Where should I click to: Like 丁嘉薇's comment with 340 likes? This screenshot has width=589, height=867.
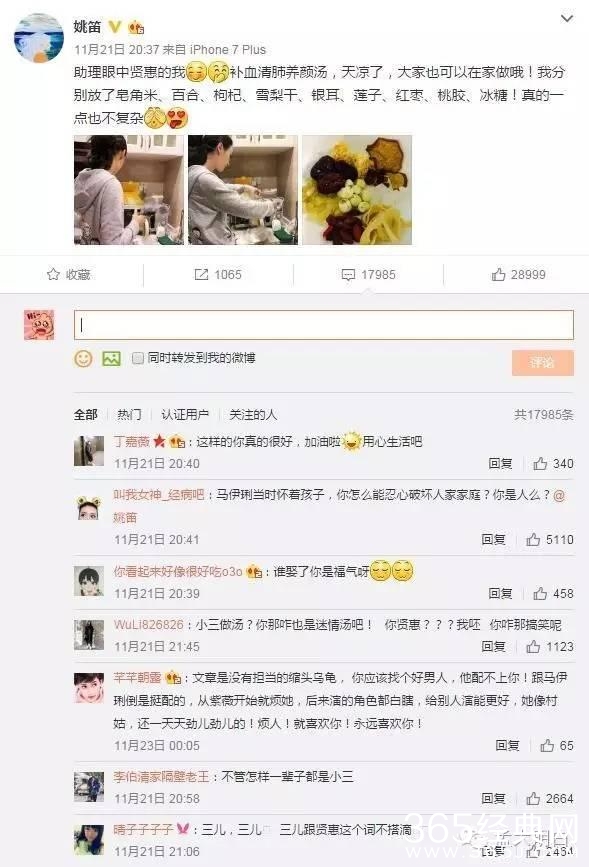[540, 463]
